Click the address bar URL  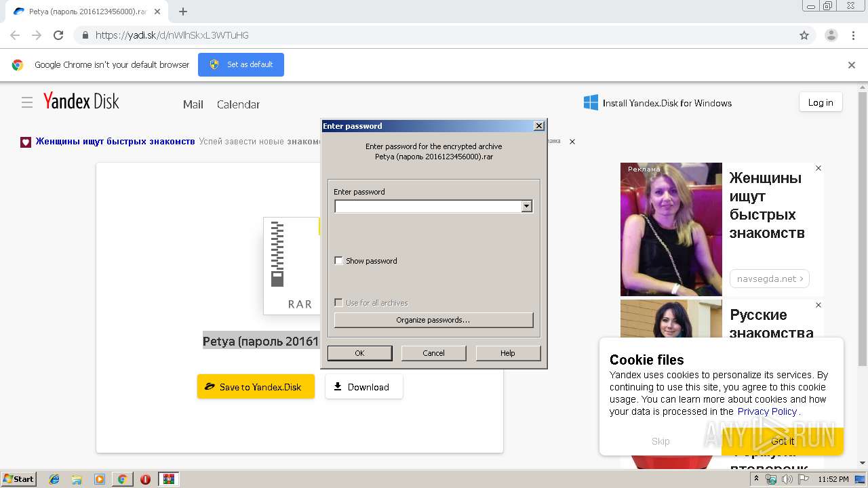coord(172,35)
